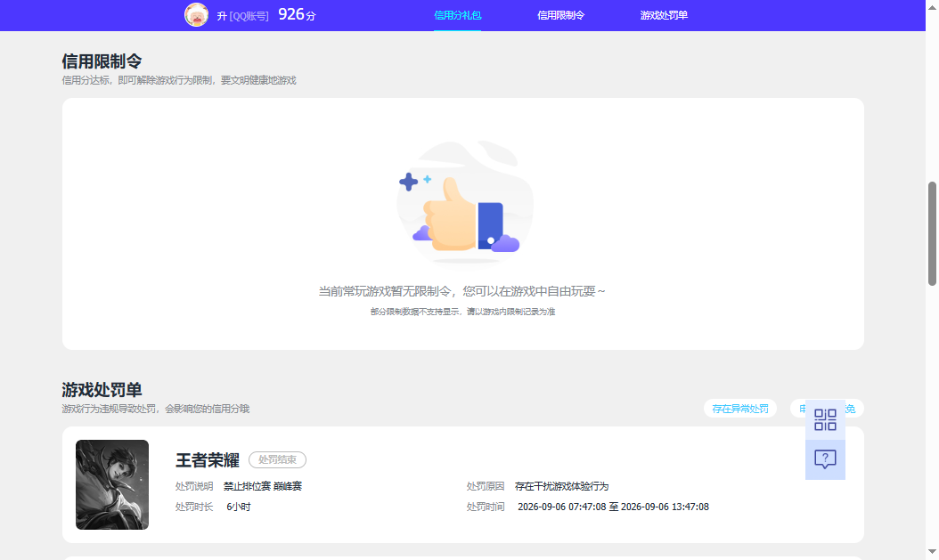Click the 926分 credit score text

click(x=297, y=14)
